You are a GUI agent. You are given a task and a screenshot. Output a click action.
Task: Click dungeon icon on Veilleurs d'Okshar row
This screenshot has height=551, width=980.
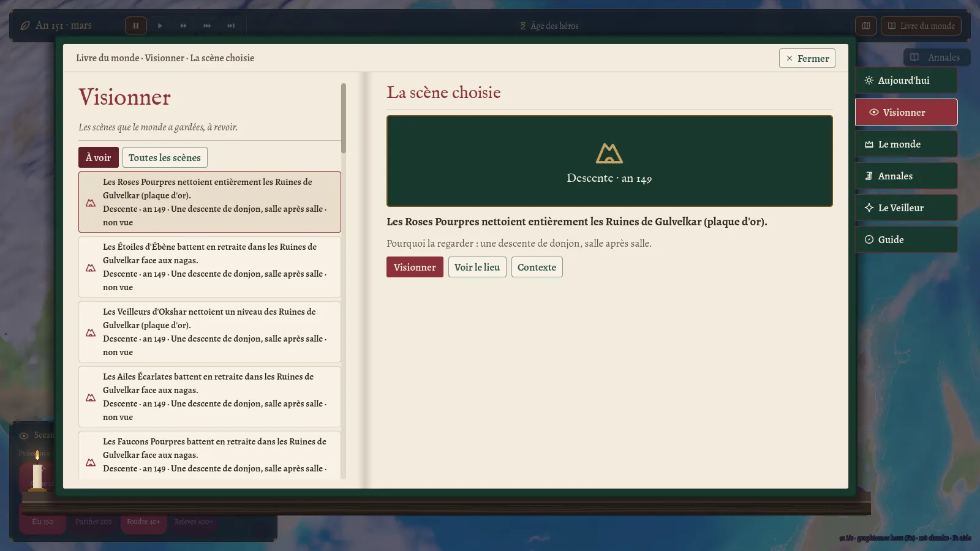click(x=91, y=332)
